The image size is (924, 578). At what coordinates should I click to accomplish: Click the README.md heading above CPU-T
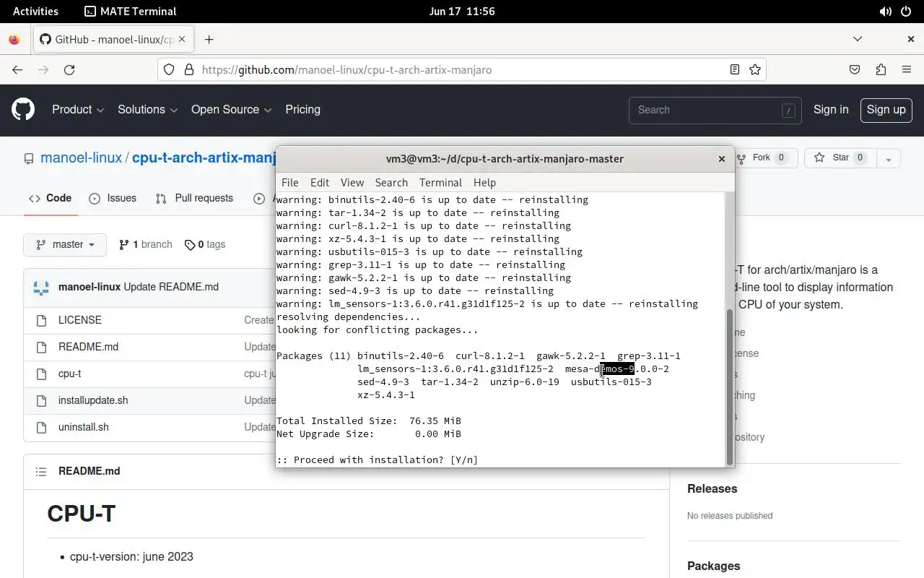point(90,471)
